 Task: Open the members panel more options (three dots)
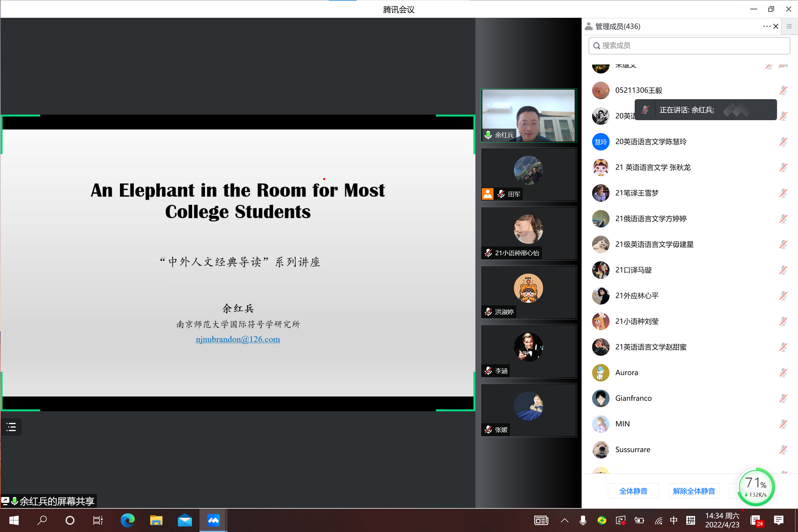766,27
